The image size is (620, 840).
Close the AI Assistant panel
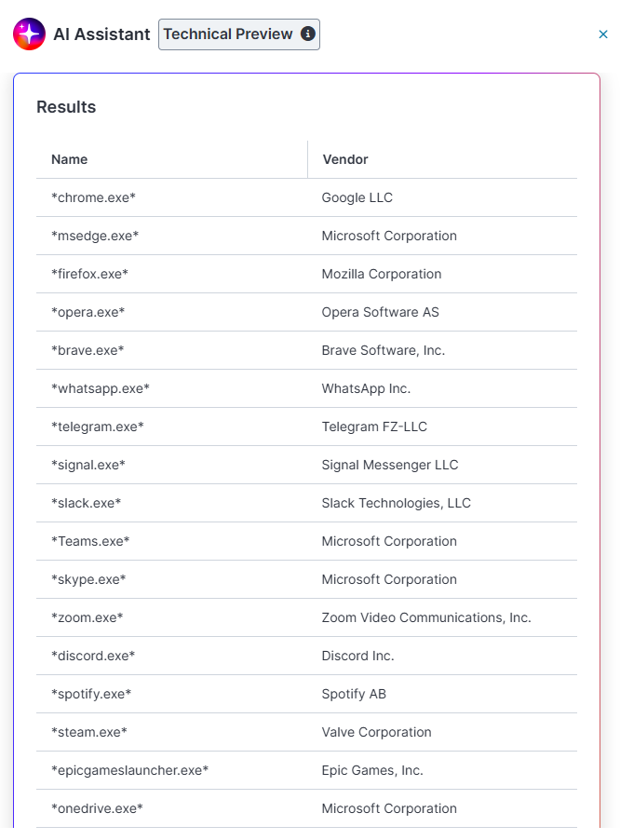[x=603, y=34]
